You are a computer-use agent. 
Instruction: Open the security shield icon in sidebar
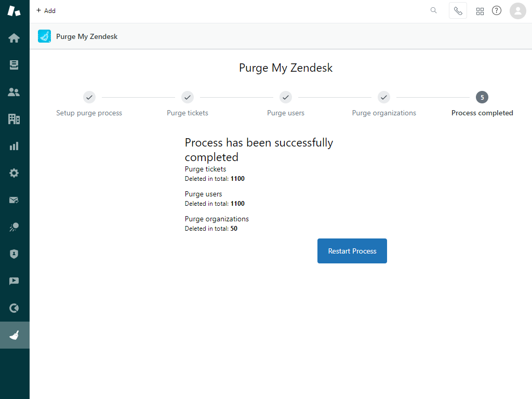click(14, 254)
